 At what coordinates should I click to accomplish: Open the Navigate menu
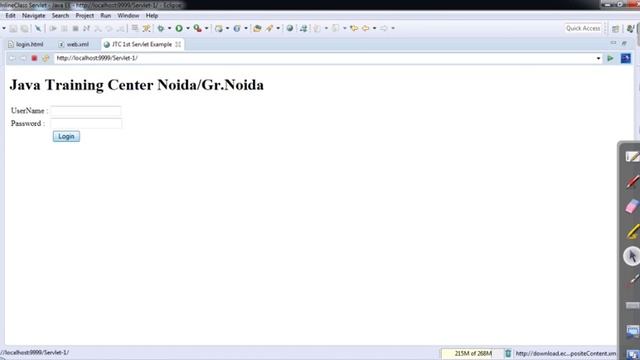point(33,16)
